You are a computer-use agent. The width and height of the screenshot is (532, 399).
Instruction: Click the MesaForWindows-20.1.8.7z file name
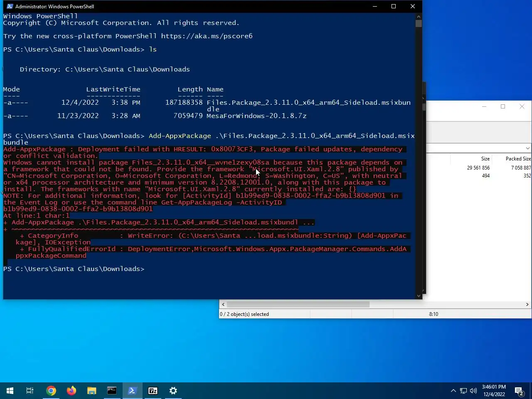[x=256, y=116]
